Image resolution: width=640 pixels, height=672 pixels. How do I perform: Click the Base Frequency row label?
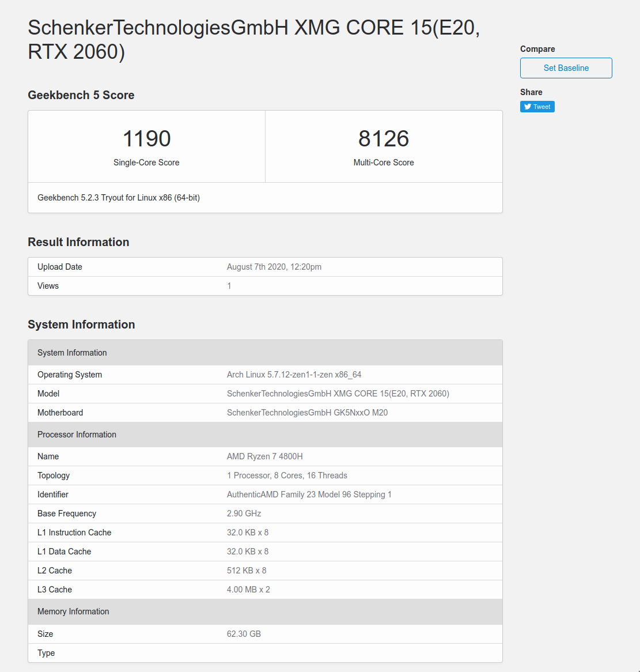pyautogui.click(x=67, y=514)
